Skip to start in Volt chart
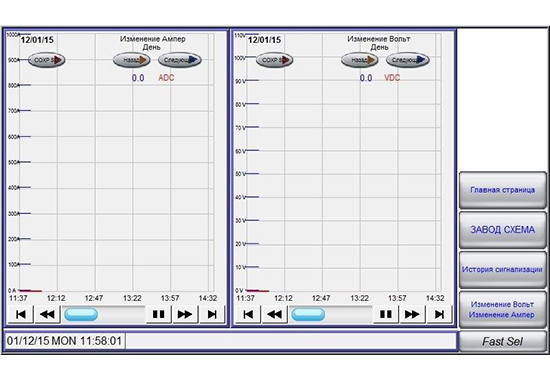 click(248, 314)
